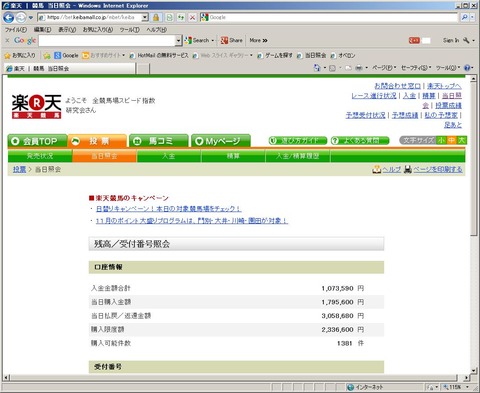Click Sign In on Google Toolbar
Screen dimensions: 480x393
[451, 40]
